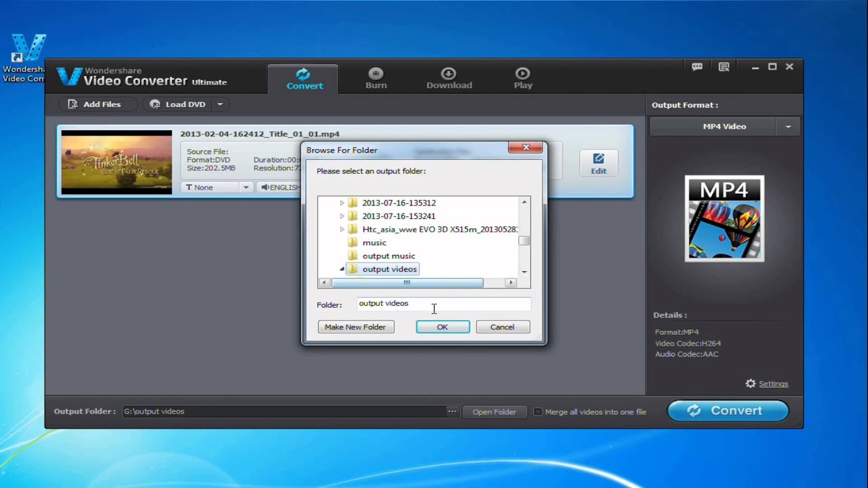The height and width of the screenshot is (488, 868).
Task: Switch to the Burn tab
Action: (376, 79)
